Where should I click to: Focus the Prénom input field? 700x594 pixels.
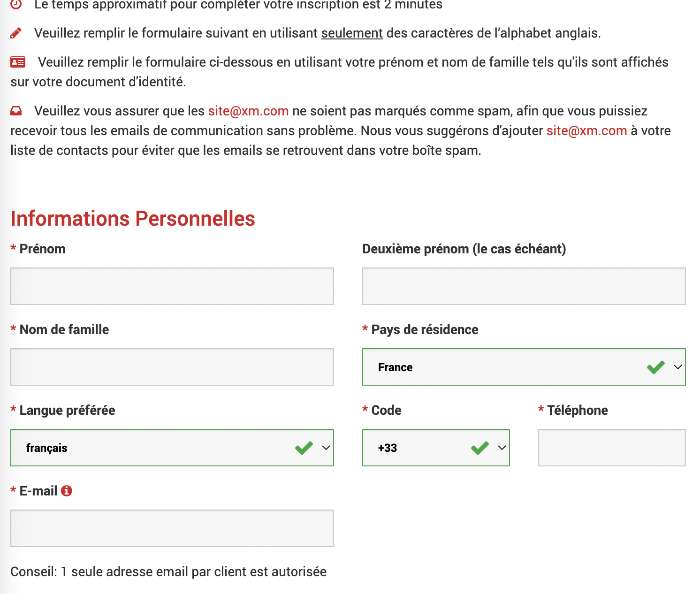tap(172, 286)
